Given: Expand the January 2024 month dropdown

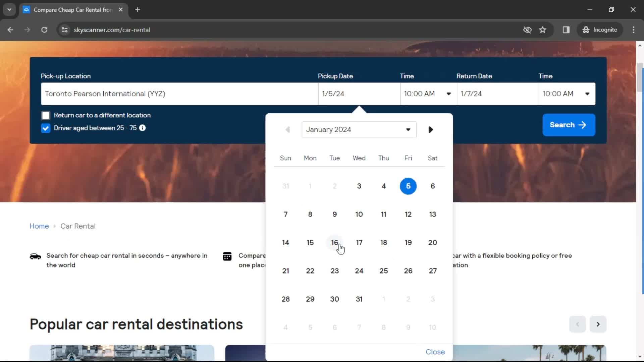Looking at the screenshot, I should pyautogui.click(x=358, y=129).
